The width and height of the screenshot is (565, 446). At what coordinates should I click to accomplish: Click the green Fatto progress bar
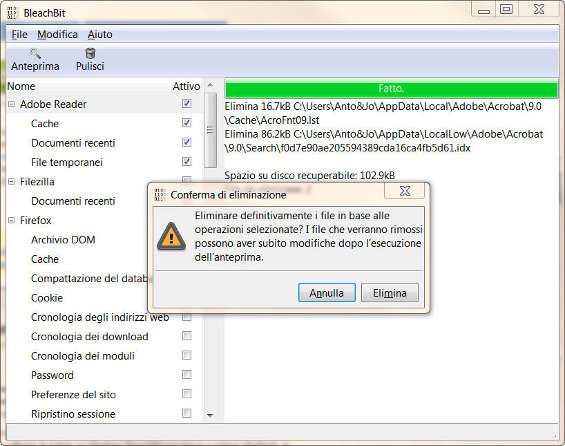(x=391, y=89)
